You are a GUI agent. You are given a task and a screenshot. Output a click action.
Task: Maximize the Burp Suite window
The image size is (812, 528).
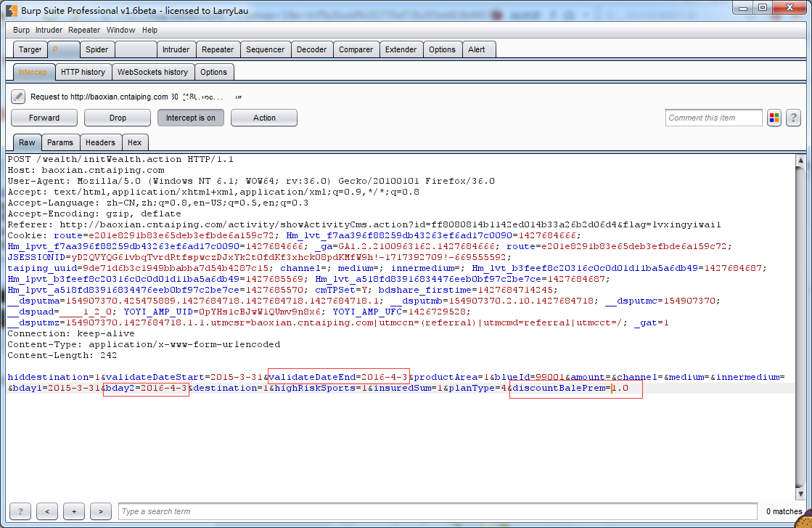763,8
